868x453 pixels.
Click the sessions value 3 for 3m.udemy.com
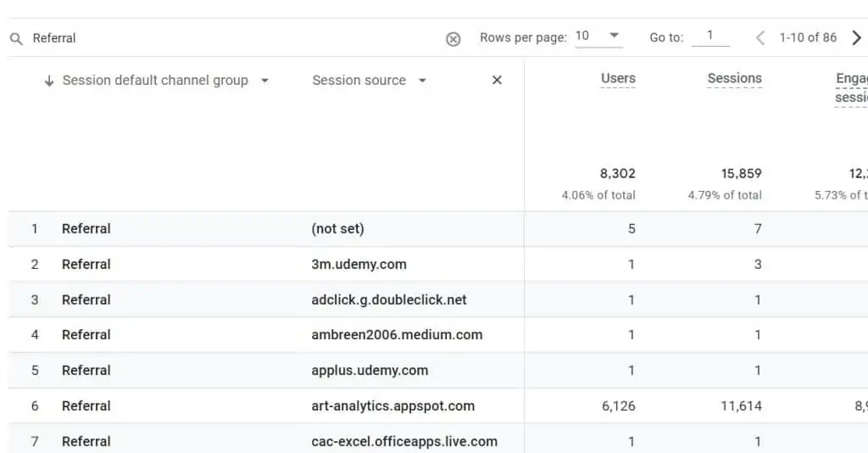click(x=758, y=264)
